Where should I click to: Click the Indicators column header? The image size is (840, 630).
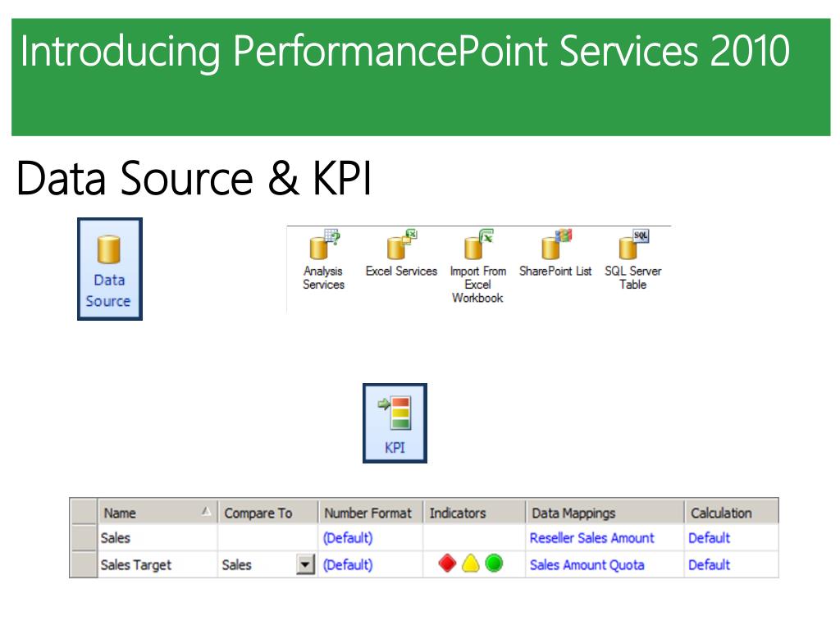pos(474,513)
